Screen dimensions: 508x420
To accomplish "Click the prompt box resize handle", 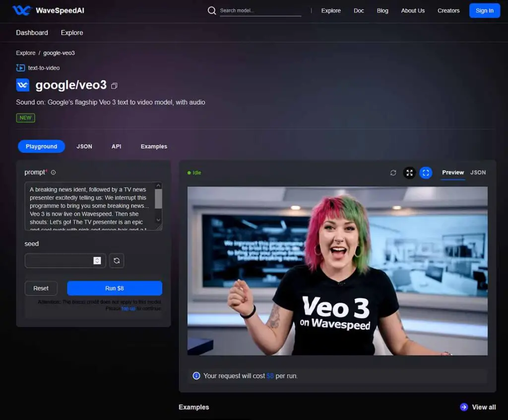I will click(159, 228).
